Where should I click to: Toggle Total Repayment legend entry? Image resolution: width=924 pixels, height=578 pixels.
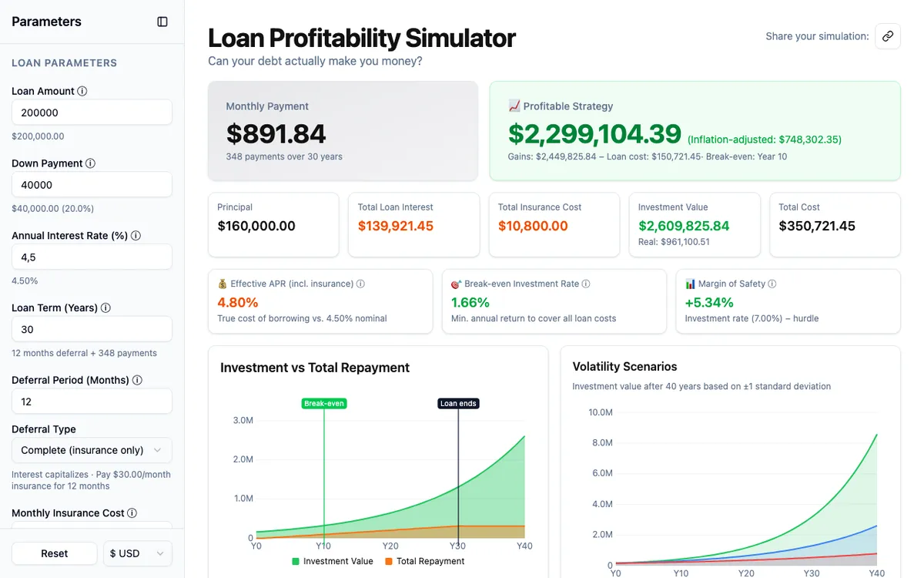(424, 561)
